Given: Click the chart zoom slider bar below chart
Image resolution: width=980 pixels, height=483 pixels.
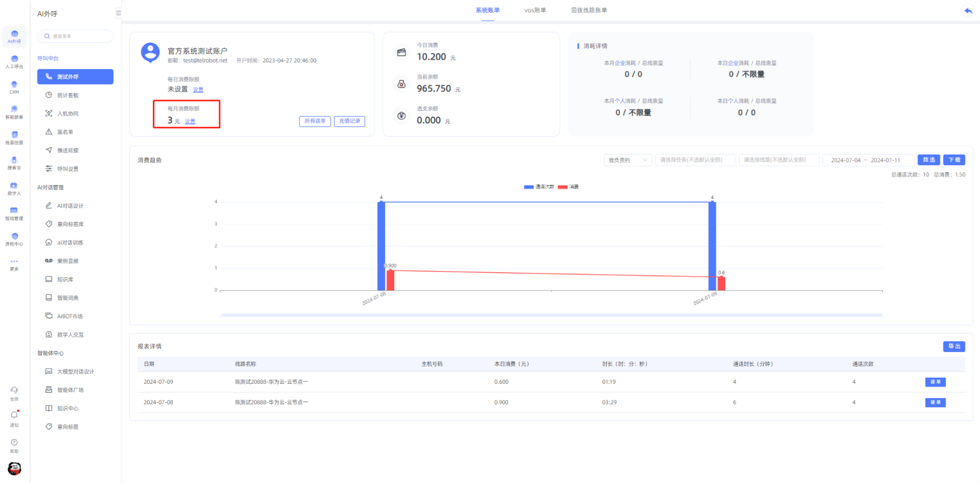Looking at the screenshot, I should 551,315.
